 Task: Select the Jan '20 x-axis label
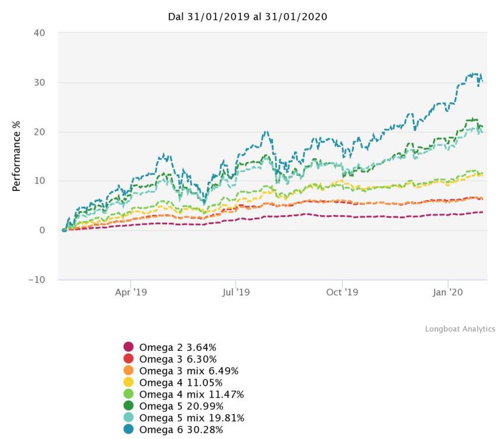tap(448, 291)
